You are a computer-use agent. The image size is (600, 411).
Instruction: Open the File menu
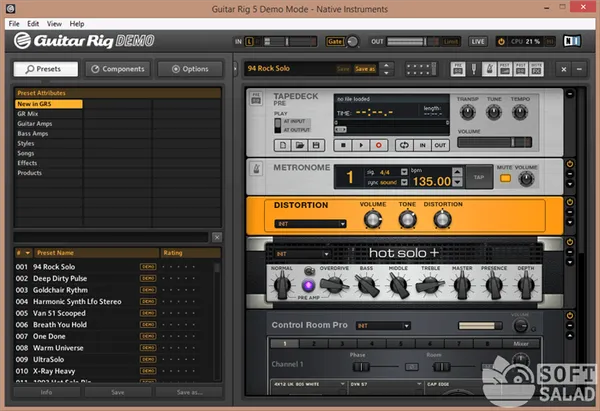coord(14,24)
